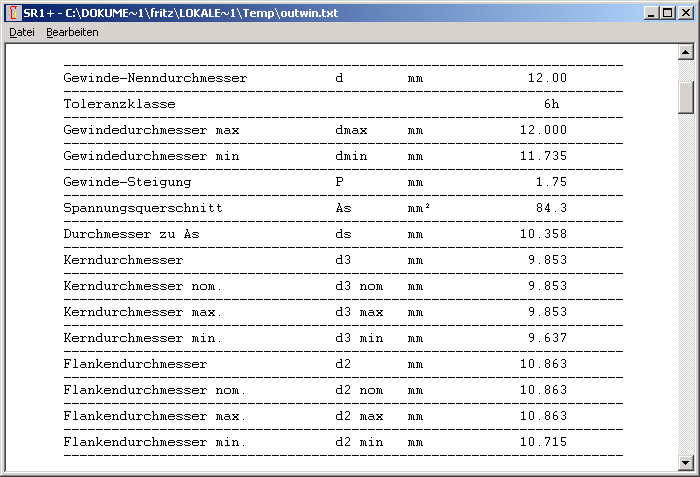Place cursor on Gewindedurchmesser min value 11.735
Screen dimensions: 700x477
coord(543,156)
